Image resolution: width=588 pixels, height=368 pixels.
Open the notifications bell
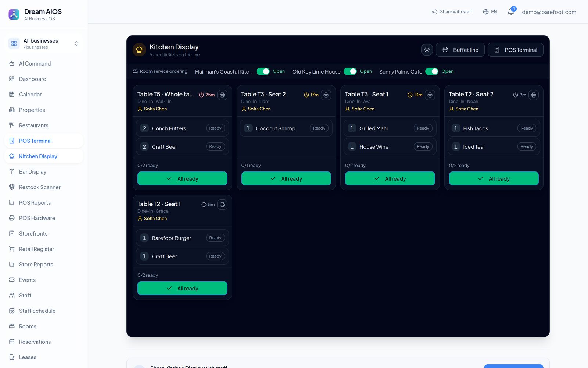click(x=511, y=12)
